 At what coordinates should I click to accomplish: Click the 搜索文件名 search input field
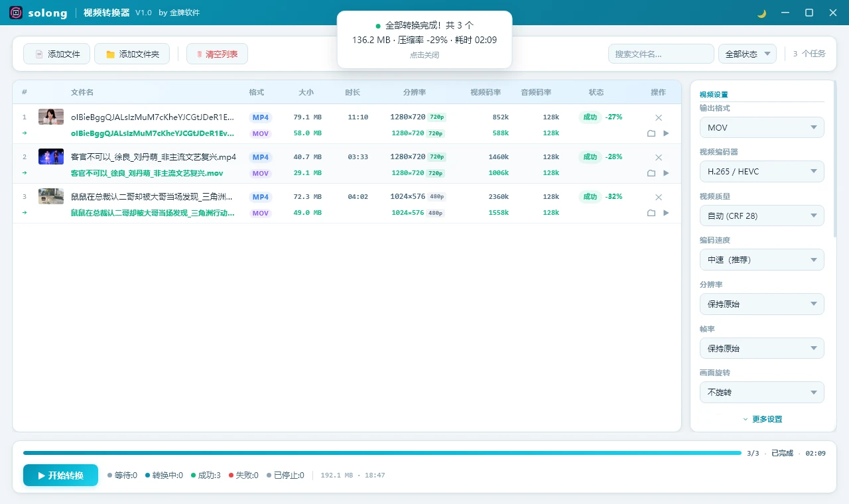click(661, 54)
